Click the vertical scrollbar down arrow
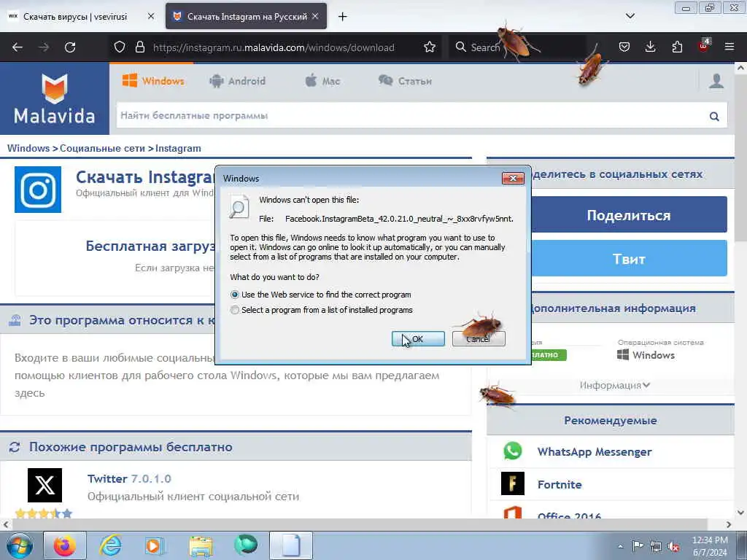The height and width of the screenshot is (560, 747). tap(740, 513)
